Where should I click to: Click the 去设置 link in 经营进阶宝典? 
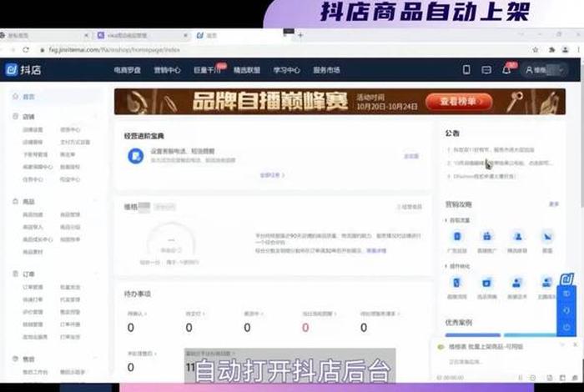(x=411, y=156)
